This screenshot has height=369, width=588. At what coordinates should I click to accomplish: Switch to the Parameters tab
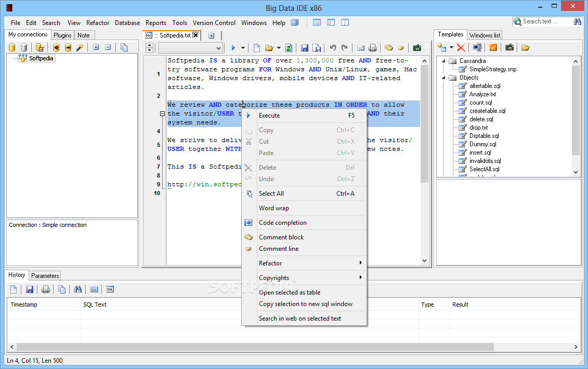(45, 275)
